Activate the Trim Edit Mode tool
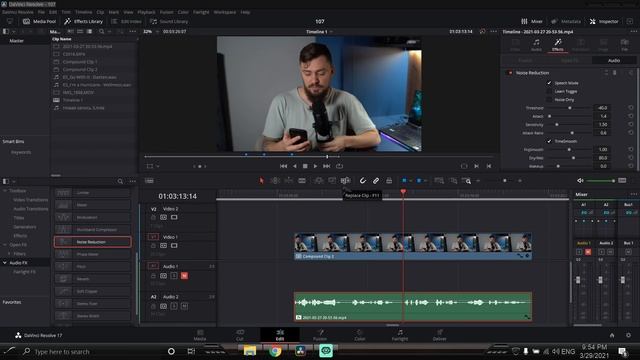 pyautogui.click(x=275, y=180)
